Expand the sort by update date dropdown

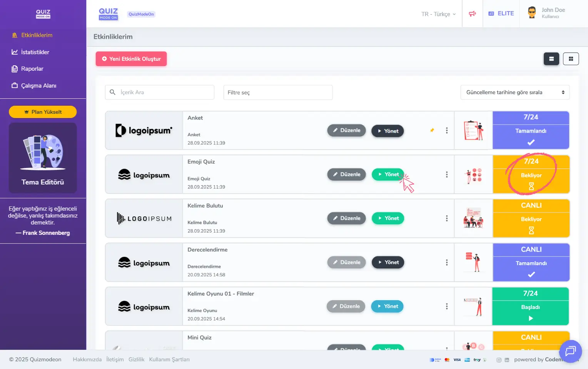[x=514, y=92]
